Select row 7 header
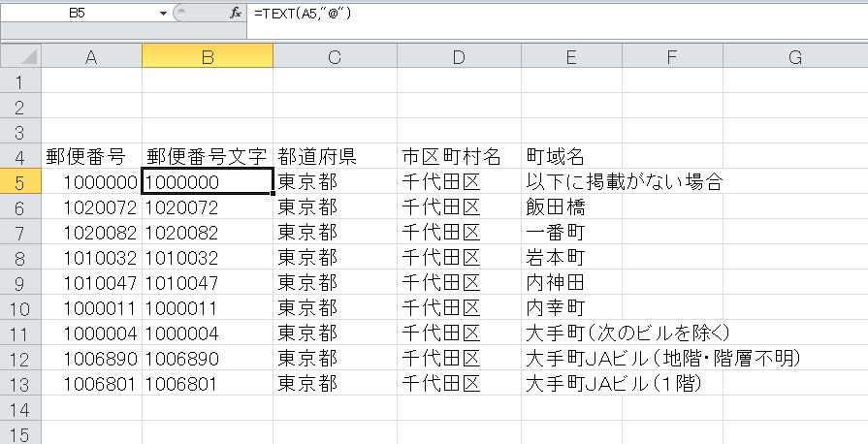 (20, 233)
